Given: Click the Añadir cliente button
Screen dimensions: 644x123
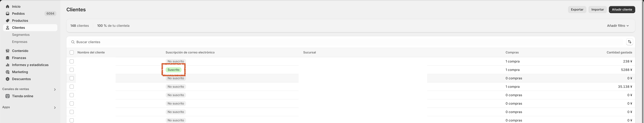Looking at the screenshot, I should [x=622, y=10].
